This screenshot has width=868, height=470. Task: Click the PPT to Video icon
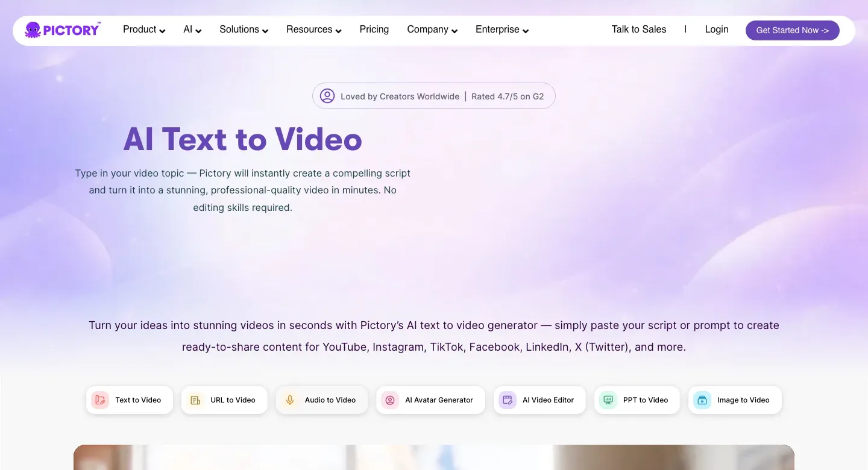click(608, 400)
